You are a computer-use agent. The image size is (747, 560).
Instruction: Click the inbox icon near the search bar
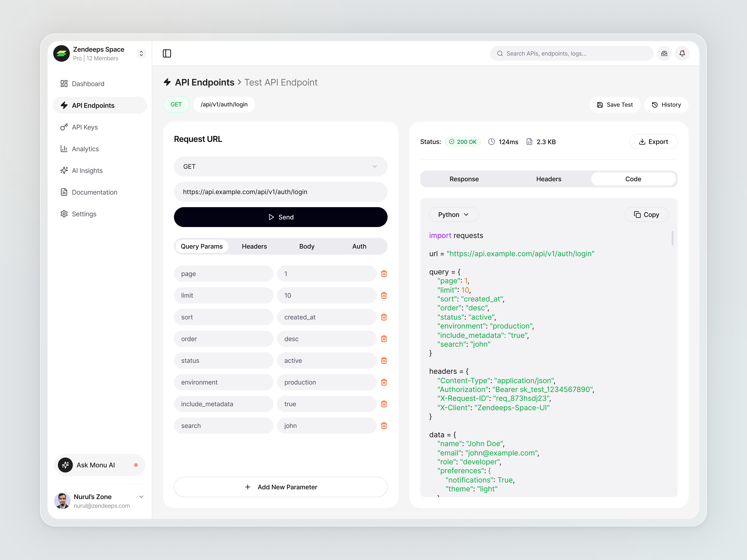tap(664, 53)
